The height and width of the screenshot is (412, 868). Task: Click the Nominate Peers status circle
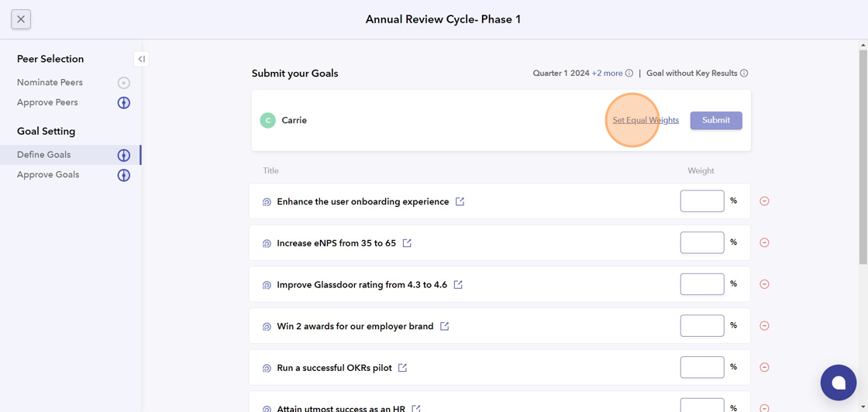click(x=124, y=83)
